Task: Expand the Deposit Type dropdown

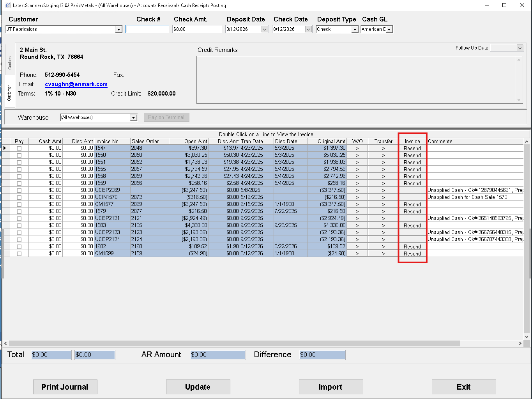Action: click(x=355, y=29)
